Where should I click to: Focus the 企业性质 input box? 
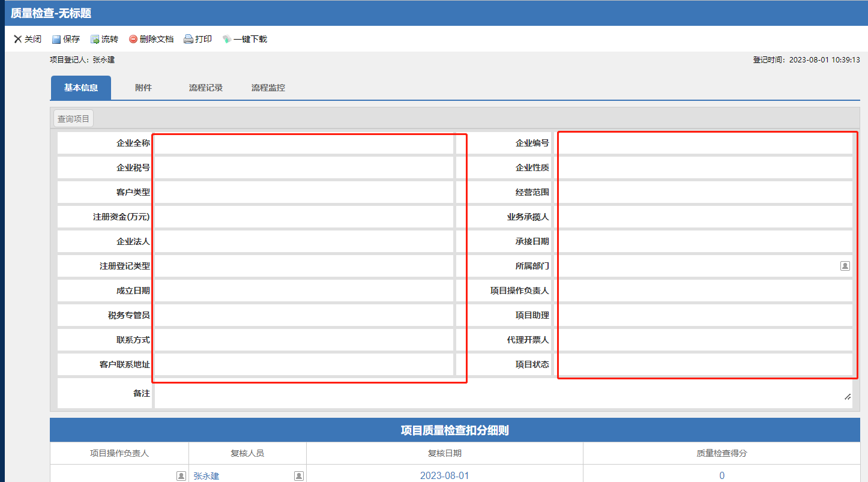click(x=703, y=167)
